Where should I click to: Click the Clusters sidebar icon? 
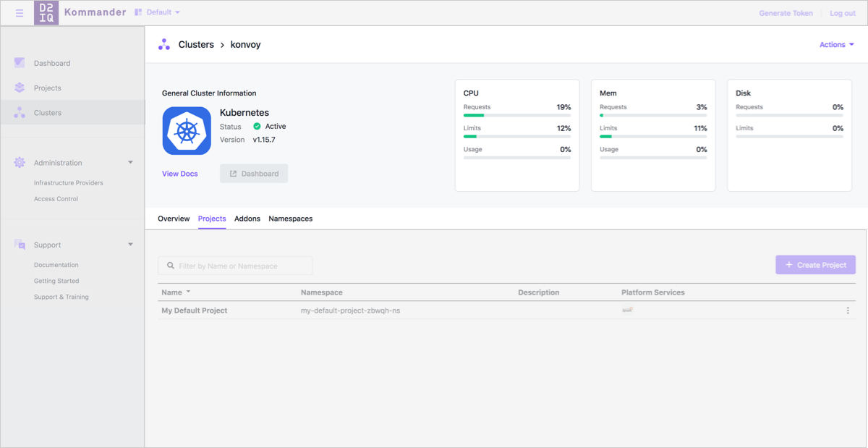(x=20, y=113)
